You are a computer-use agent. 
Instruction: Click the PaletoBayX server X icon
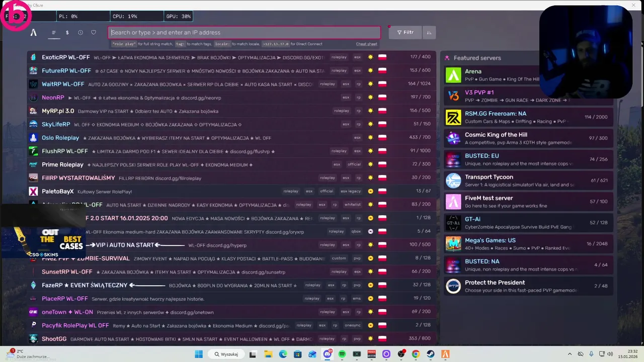point(33,192)
